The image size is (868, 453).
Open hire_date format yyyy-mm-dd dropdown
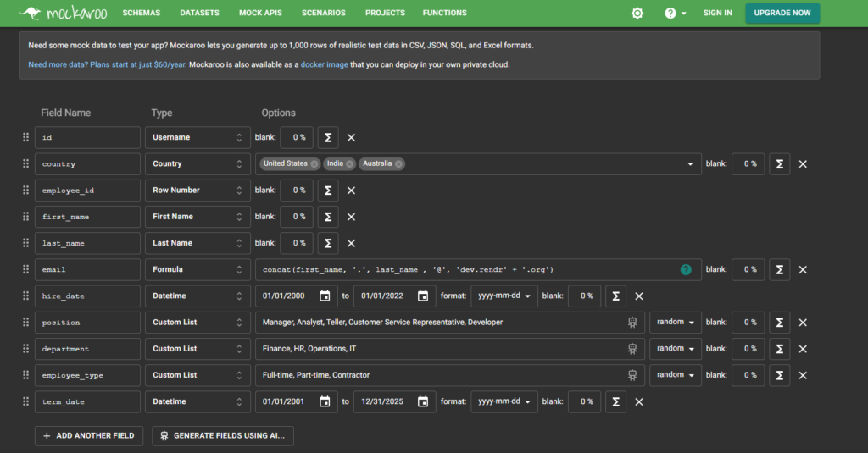[x=504, y=296]
